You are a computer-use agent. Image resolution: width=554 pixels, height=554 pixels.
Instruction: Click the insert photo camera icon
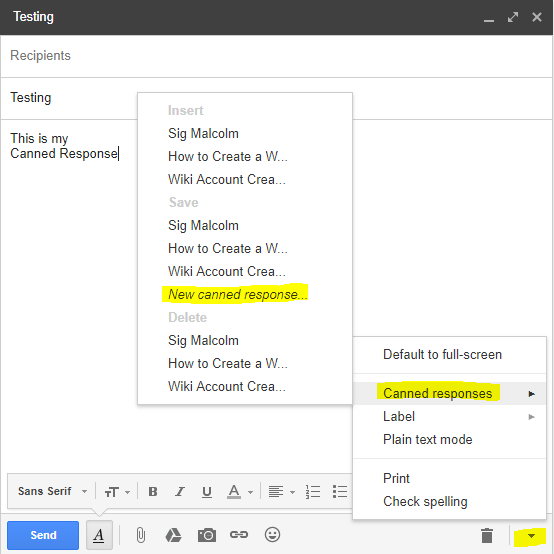[x=207, y=535]
